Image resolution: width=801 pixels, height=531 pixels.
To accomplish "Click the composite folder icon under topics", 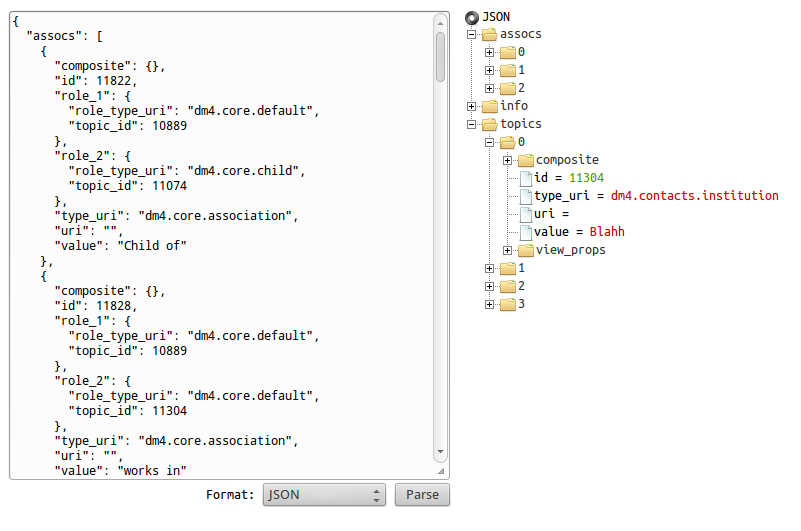I will point(526,160).
